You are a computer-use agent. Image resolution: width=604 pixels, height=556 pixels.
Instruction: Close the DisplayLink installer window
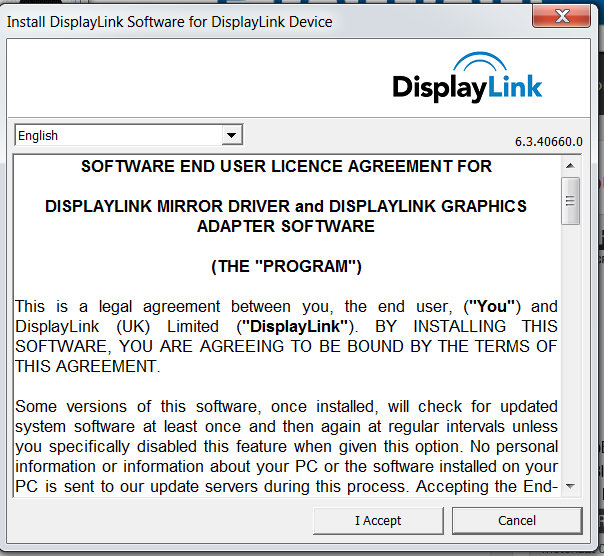[x=561, y=16]
